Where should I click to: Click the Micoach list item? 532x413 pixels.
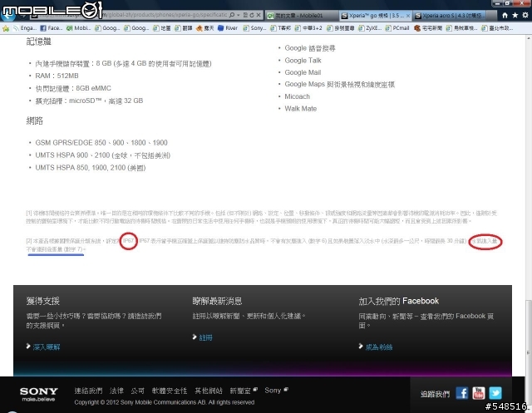297,96
